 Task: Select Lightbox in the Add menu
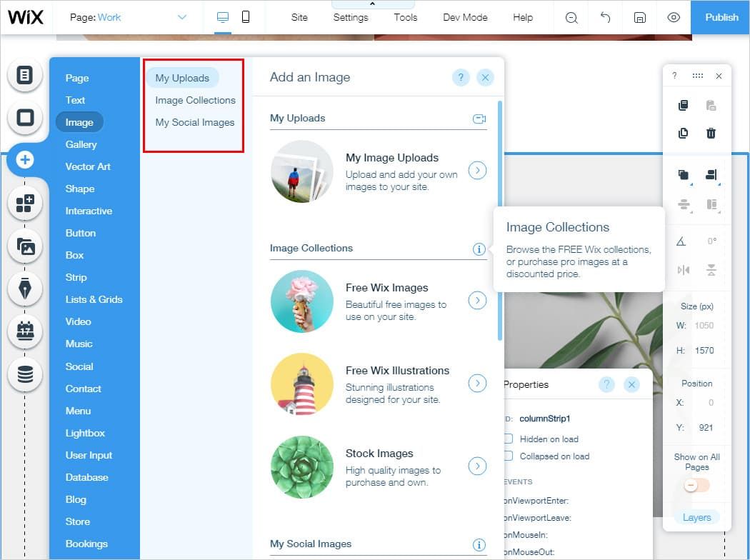pyautogui.click(x=85, y=433)
